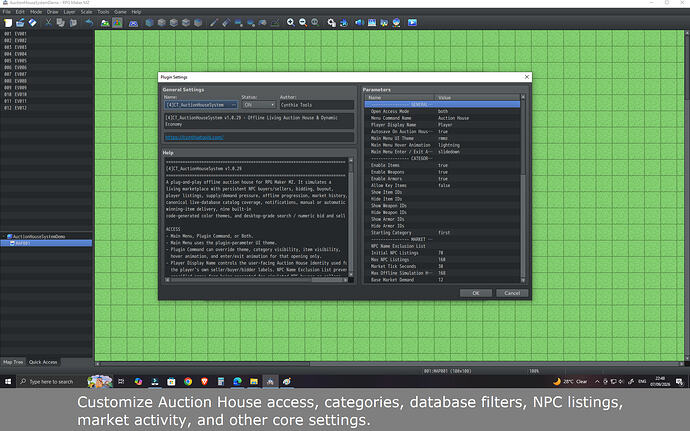Click the Parameters vertical scrollbar
The height and width of the screenshot is (431, 690).
pyautogui.click(x=523, y=188)
